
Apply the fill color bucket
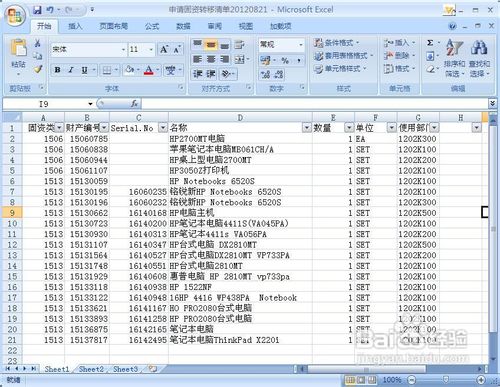point(129,70)
